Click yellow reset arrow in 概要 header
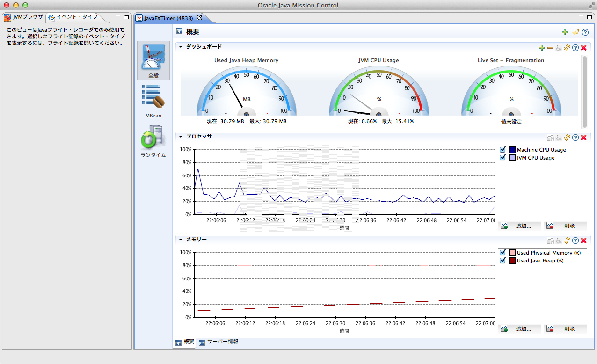597x364 pixels. click(575, 32)
